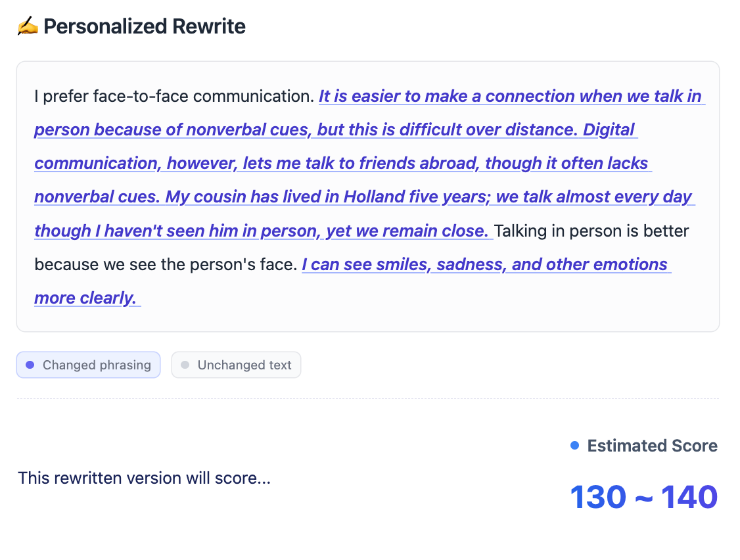
Task: Click the highlighted words "more clearly."
Action: 85,298
